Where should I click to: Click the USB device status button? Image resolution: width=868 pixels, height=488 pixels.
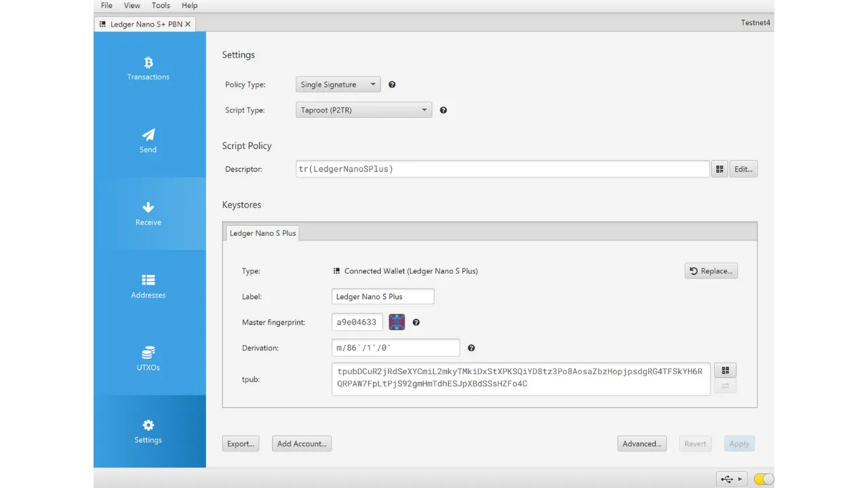coord(732,479)
